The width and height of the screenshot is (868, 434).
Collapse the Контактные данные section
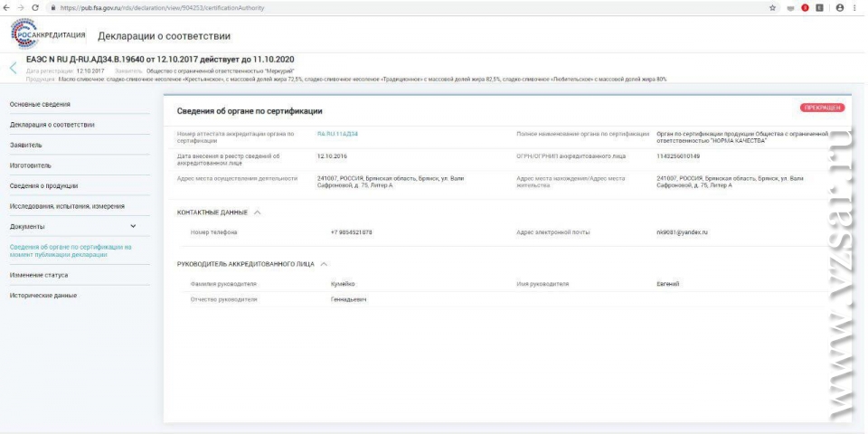click(x=258, y=212)
